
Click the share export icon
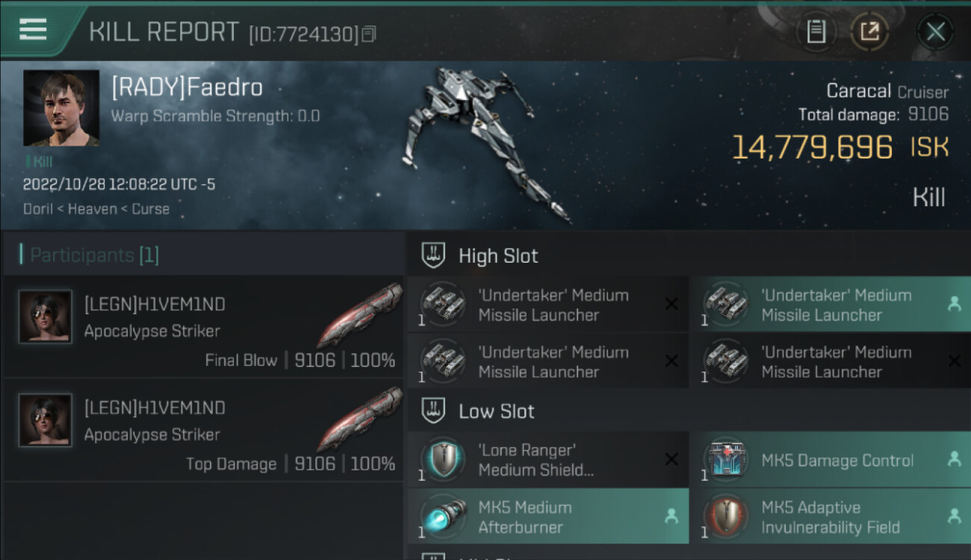click(869, 31)
